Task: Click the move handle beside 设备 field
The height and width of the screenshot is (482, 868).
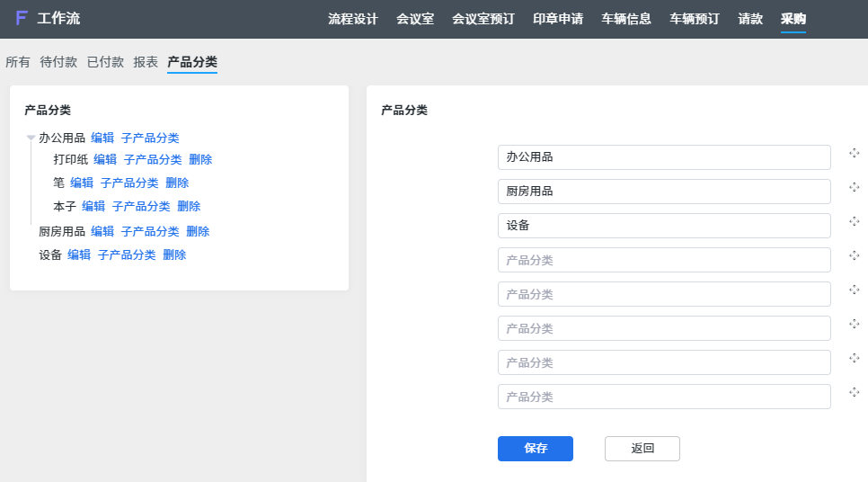Action: coord(855,221)
